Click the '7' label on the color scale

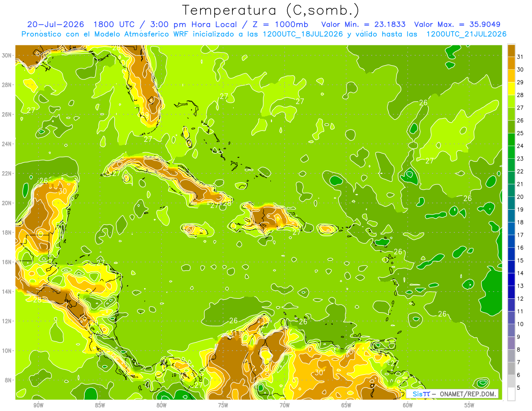click(519, 362)
